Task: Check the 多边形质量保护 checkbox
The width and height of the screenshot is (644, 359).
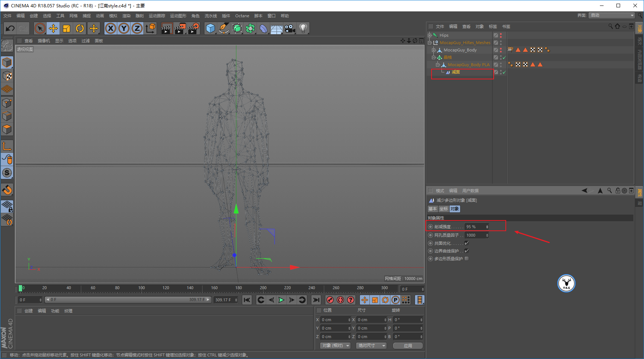Action: 466,259
